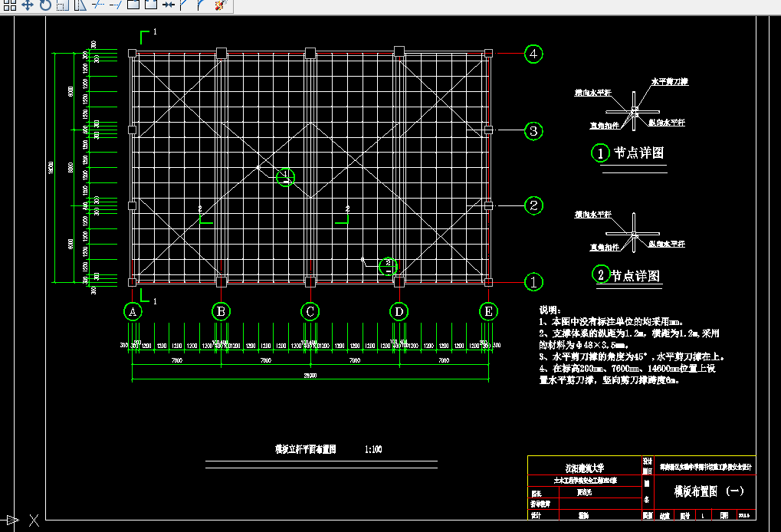Select grid axis bubble 4 on right
Screen dimensions: 781x532
click(x=533, y=54)
